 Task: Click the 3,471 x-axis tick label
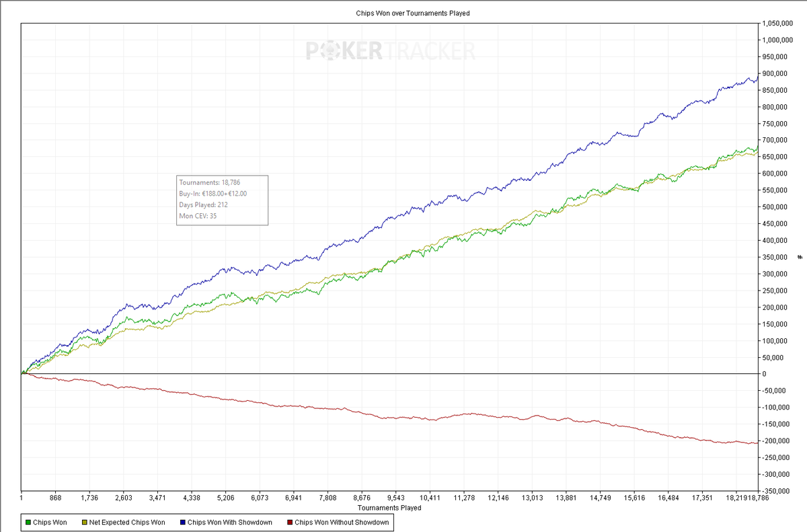pyautogui.click(x=157, y=498)
